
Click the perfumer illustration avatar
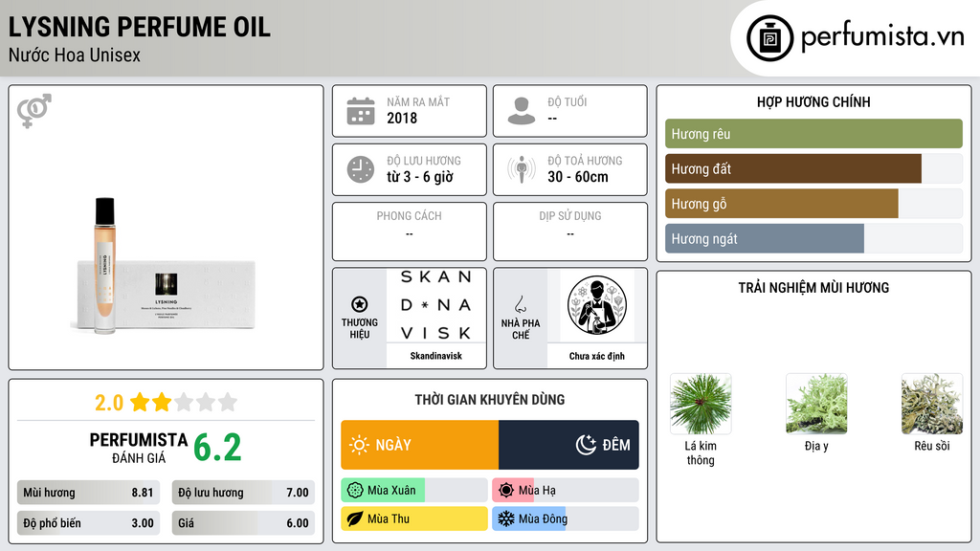(597, 305)
